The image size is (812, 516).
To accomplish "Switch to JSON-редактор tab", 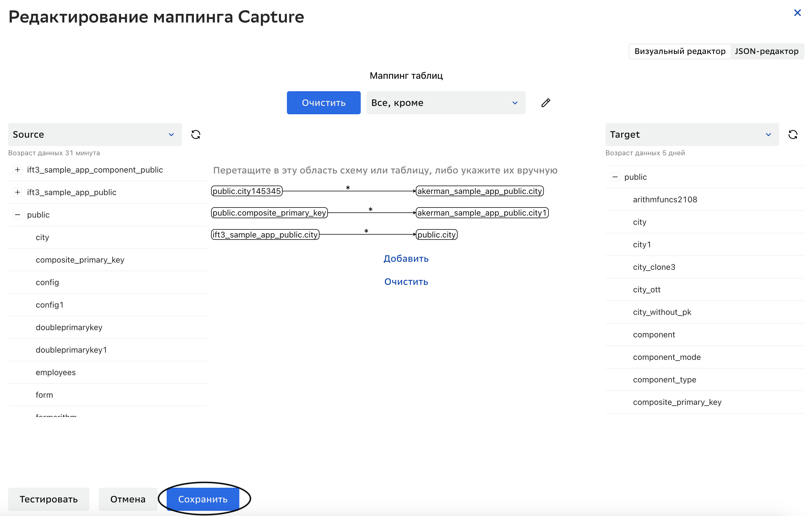I will click(x=766, y=51).
